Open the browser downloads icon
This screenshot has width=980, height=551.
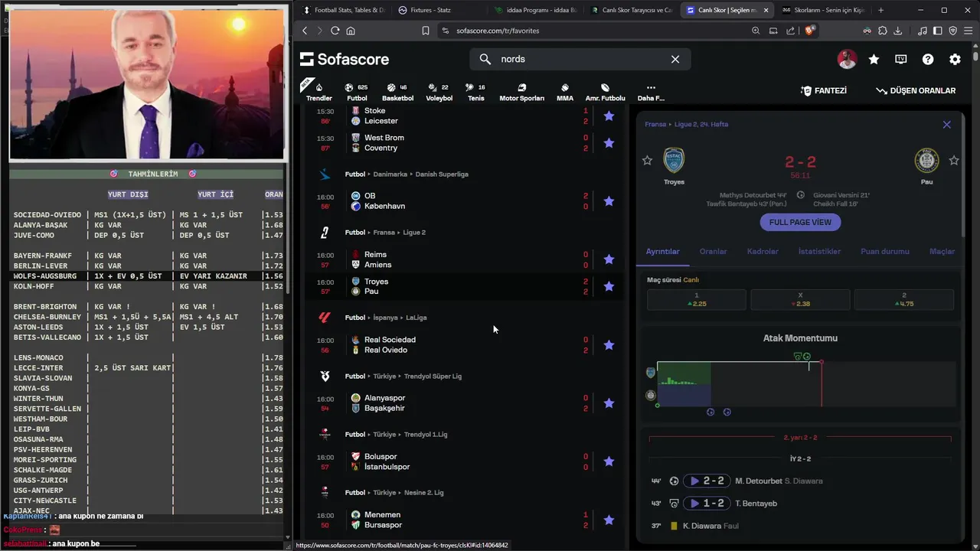(897, 31)
